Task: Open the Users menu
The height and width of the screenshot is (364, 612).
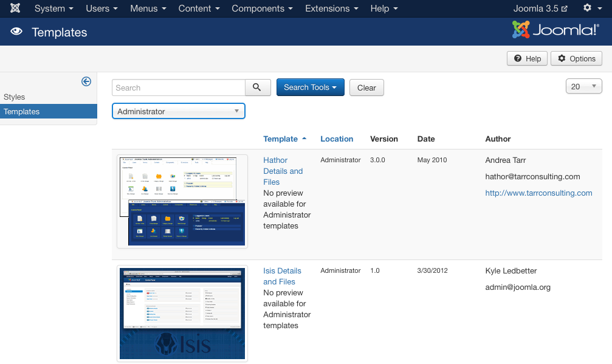Action: (101, 9)
